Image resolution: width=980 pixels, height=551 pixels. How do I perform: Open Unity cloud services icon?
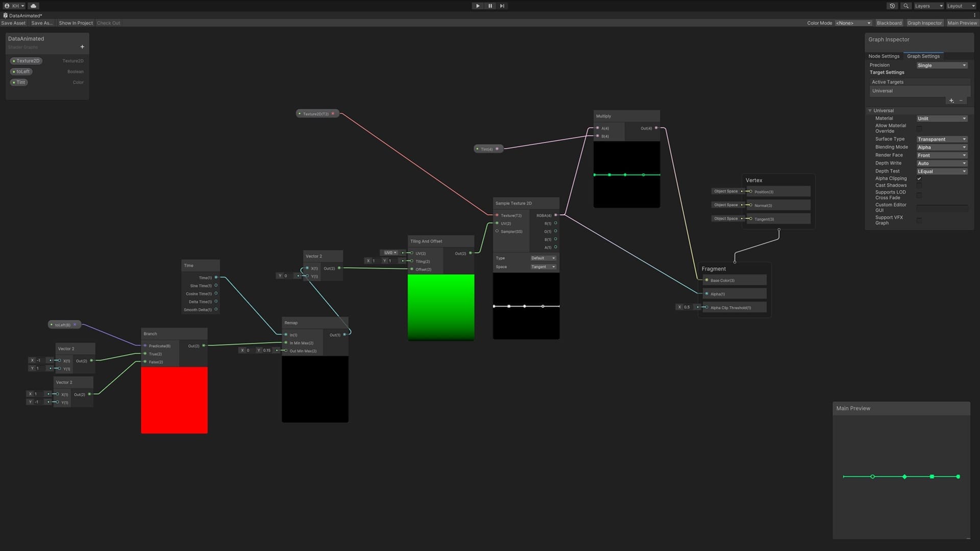[34, 6]
